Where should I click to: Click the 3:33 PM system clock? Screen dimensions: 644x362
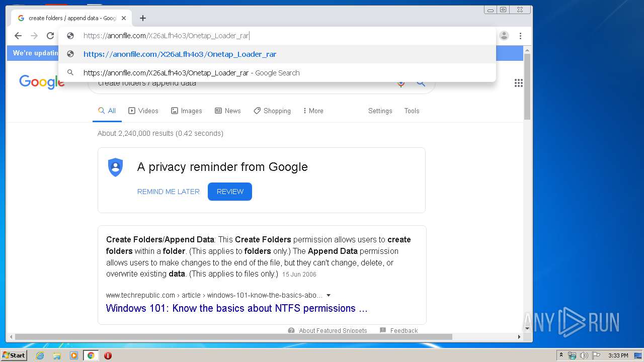[x=618, y=355]
